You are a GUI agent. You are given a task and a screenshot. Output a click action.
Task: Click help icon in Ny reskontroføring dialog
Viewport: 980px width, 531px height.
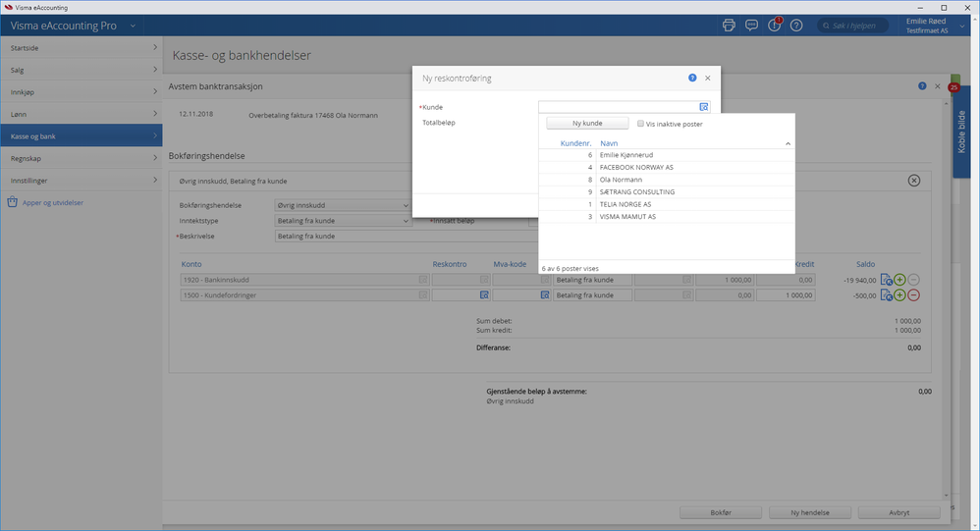692,78
